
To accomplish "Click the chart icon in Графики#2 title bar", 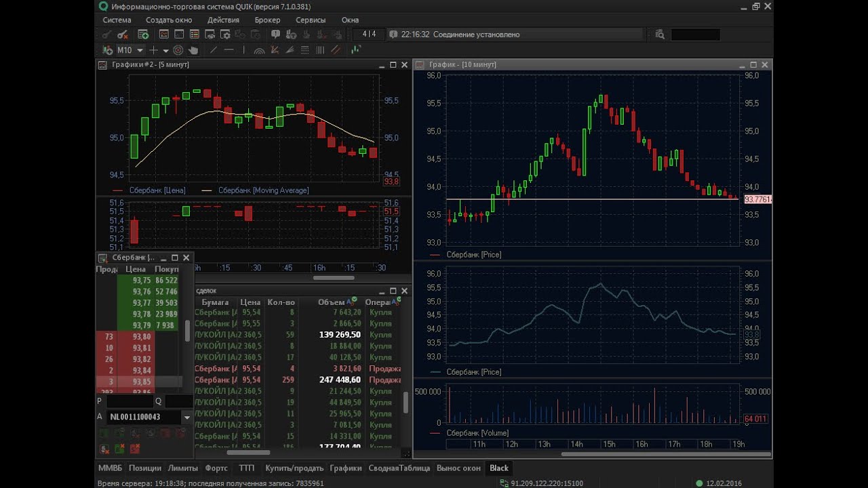I will tap(102, 65).
